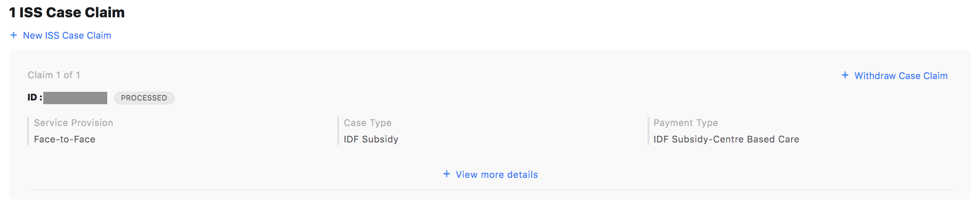Select the Face-to-Face value
The image size is (980, 210).
pyautogui.click(x=64, y=139)
